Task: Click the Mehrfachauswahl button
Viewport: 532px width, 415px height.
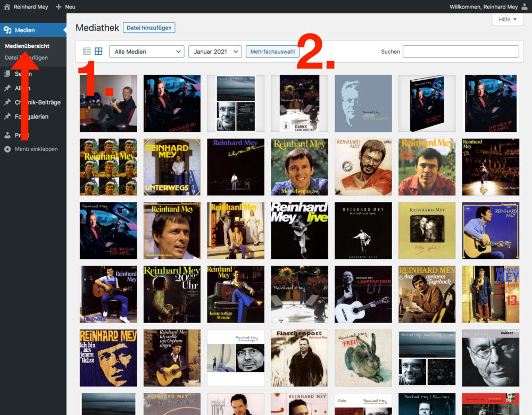Action: click(x=272, y=52)
